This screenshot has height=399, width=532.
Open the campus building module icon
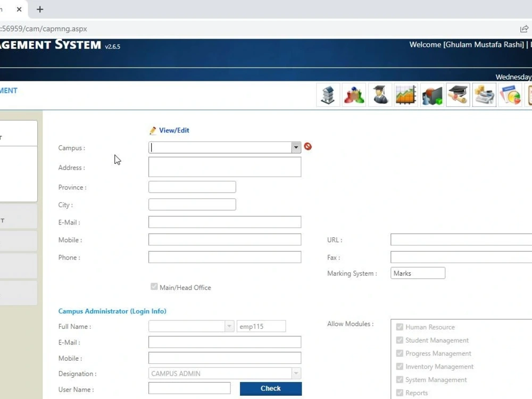[x=328, y=95]
